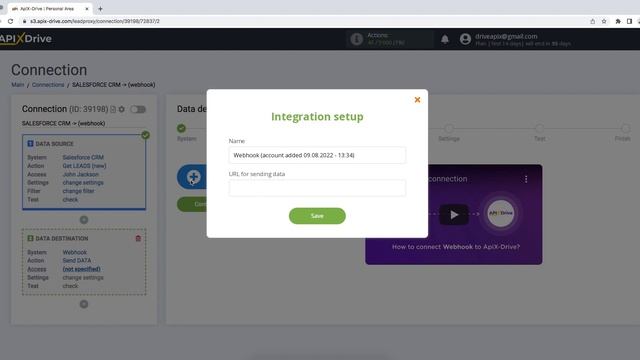Reload the browser page

point(11,21)
